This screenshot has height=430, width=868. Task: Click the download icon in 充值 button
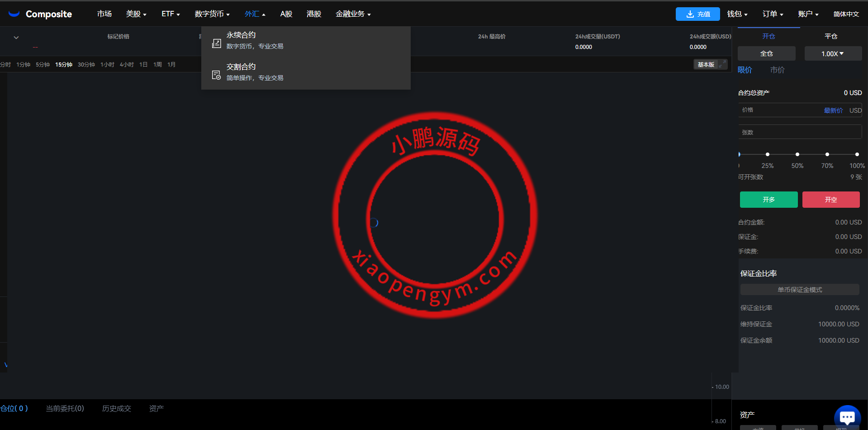[x=690, y=14]
